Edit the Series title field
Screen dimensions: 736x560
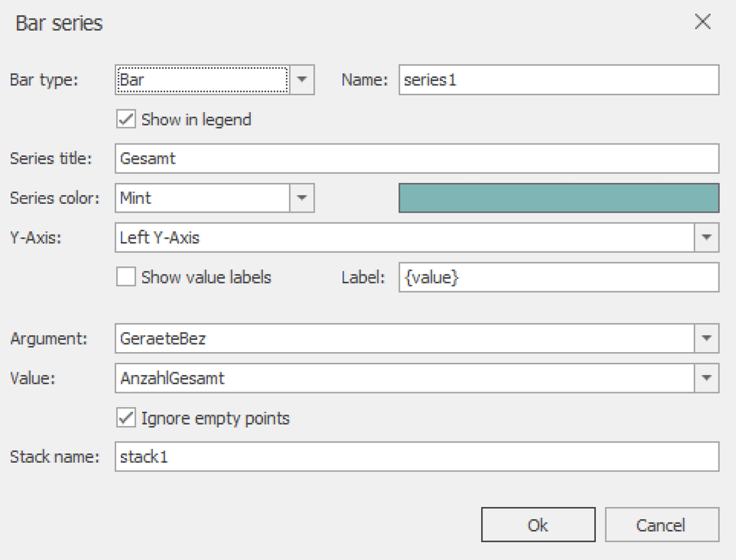[x=417, y=158]
